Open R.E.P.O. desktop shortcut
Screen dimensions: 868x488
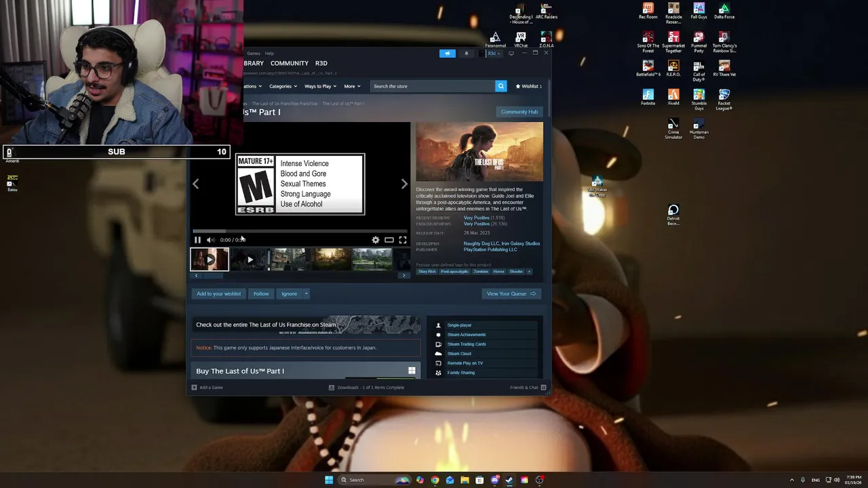(x=673, y=68)
